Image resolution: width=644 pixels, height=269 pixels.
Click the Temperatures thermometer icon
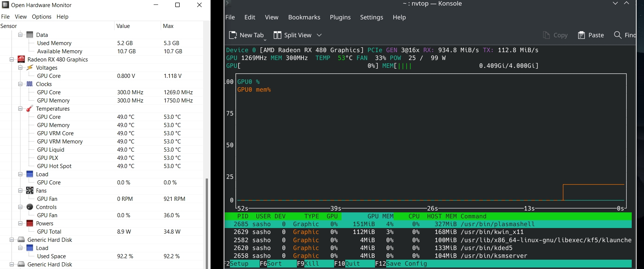tap(30, 108)
